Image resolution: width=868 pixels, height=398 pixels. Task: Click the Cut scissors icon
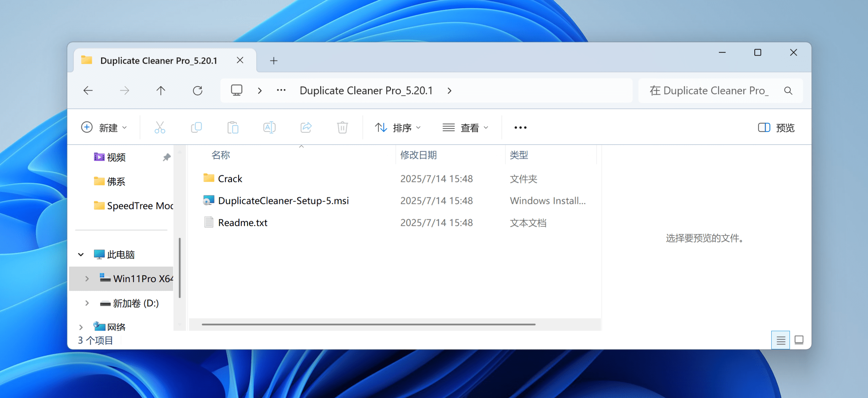tap(160, 128)
